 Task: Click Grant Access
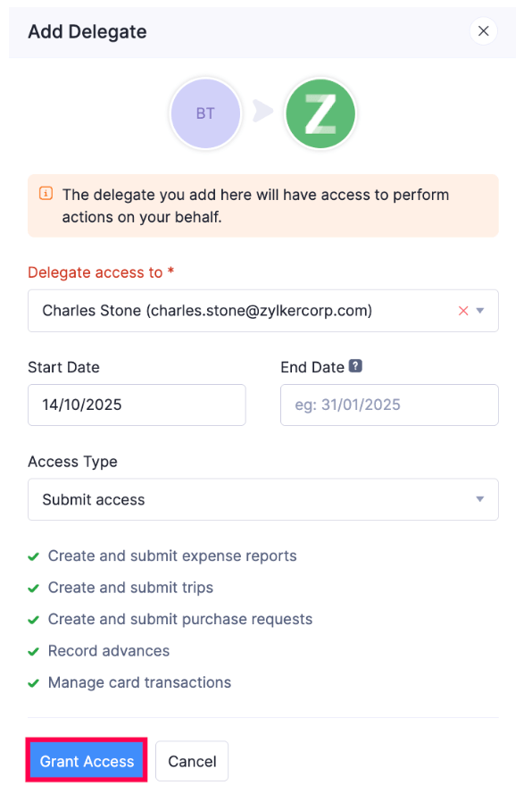(x=86, y=761)
